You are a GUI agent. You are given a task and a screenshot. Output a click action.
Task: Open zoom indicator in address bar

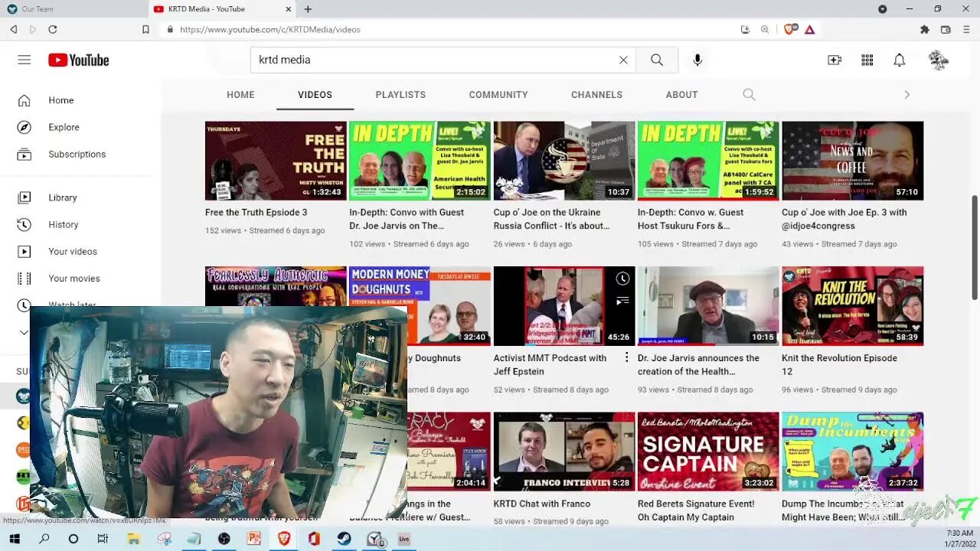[765, 29]
